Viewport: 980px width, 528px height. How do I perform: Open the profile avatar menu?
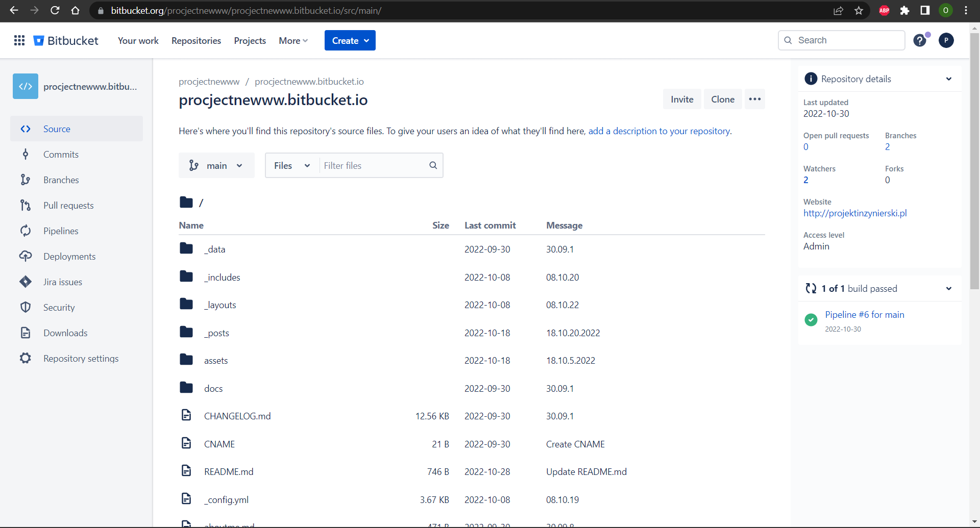coord(946,40)
